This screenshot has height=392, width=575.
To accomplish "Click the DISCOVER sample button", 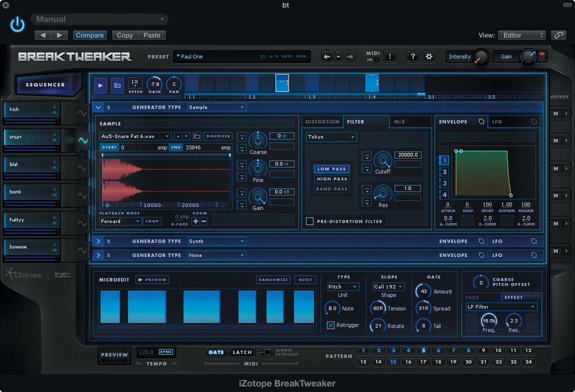I will [x=218, y=136].
